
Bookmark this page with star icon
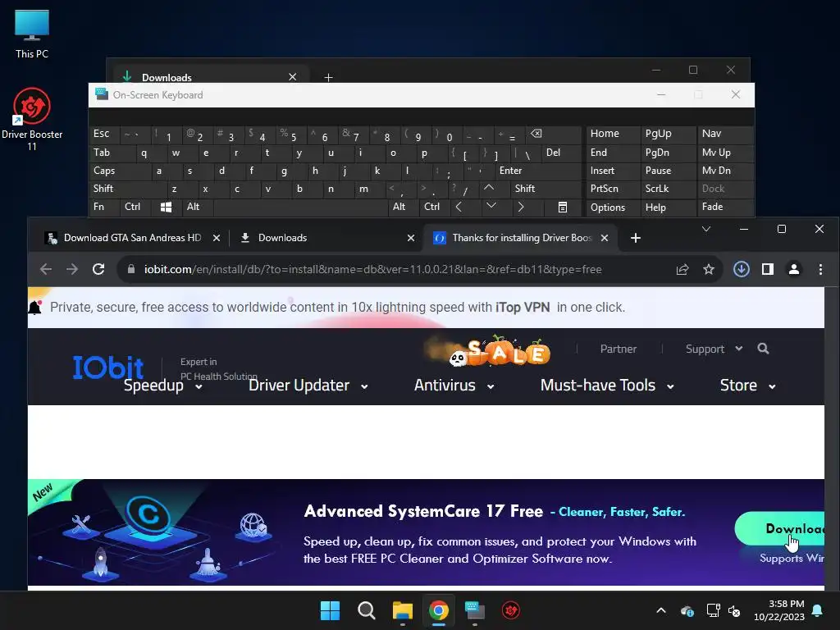click(x=709, y=269)
